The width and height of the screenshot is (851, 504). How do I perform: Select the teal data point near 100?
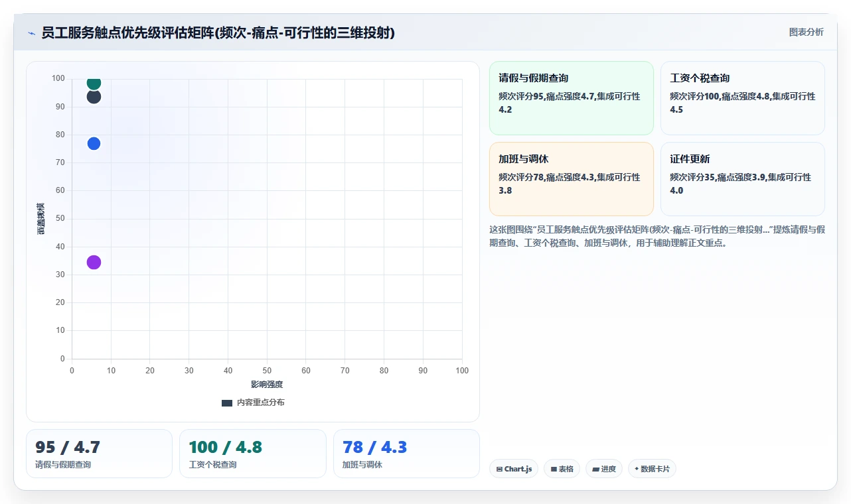pyautogui.click(x=94, y=82)
